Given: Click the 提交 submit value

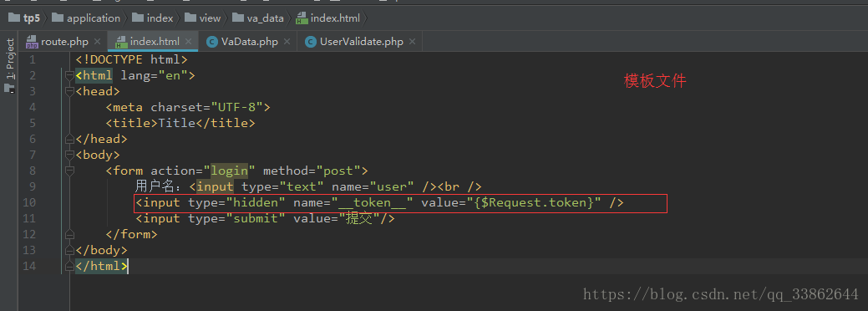Looking at the screenshot, I should click(358, 218).
